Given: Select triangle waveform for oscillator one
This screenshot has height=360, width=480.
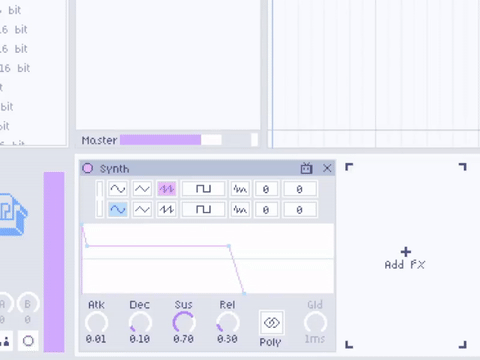Looking at the screenshot, I should click(142, 189).
